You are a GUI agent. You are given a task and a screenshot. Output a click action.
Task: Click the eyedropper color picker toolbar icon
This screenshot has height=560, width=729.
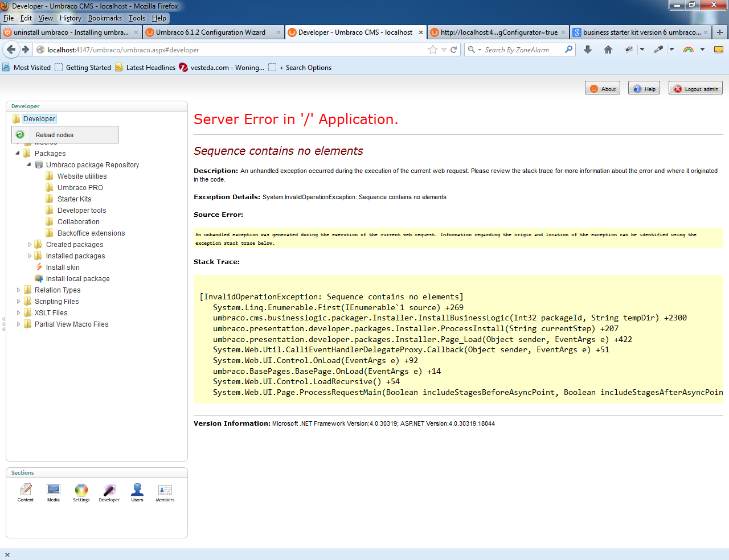click(658, 50)
